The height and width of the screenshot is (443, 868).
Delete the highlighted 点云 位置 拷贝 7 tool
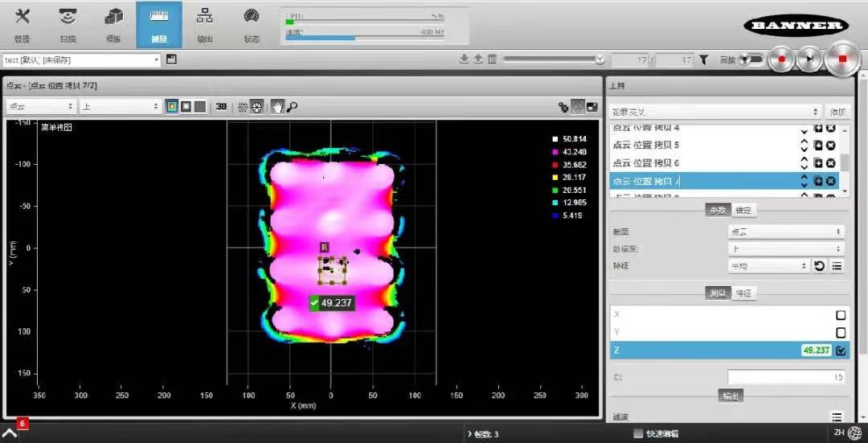tap(830, 181)
